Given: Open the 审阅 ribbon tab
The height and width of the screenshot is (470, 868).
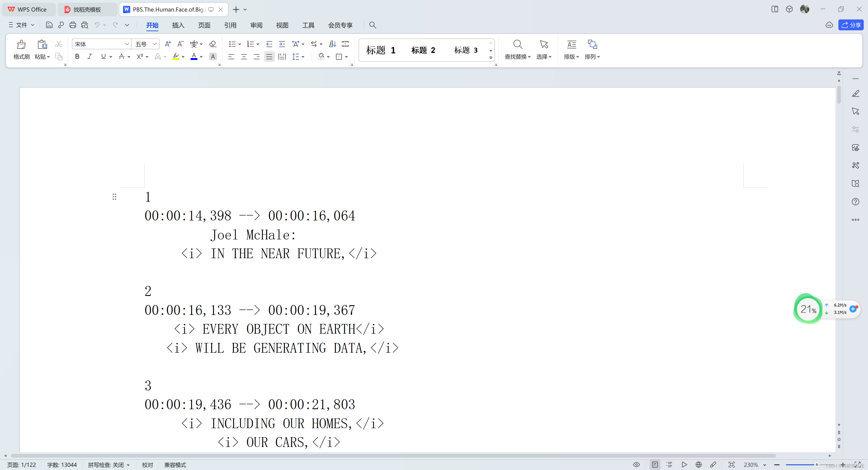Looking at the screenshot, I should (256, 25).
